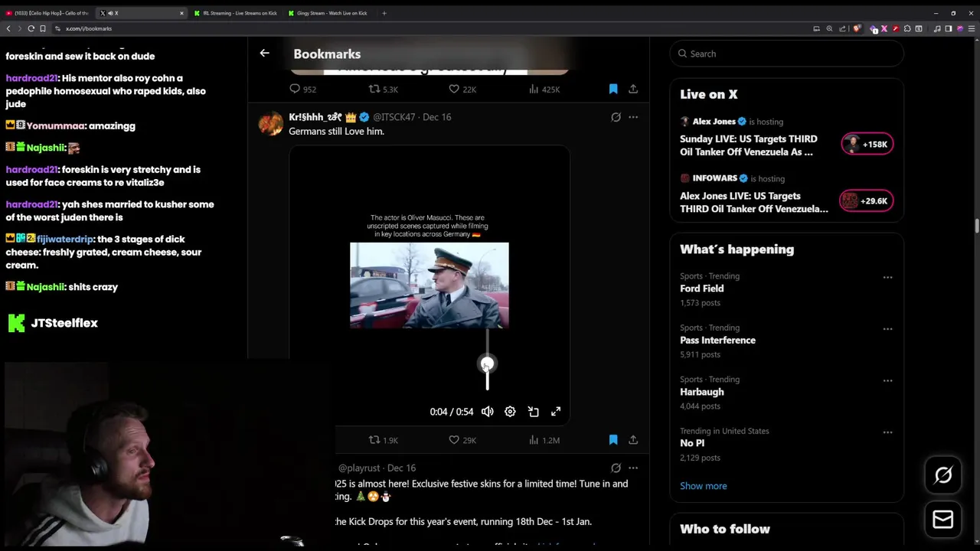Click the X search input field
Viewport: 980px width, 551px height.
pyautogui.click(x=787, y=54)
